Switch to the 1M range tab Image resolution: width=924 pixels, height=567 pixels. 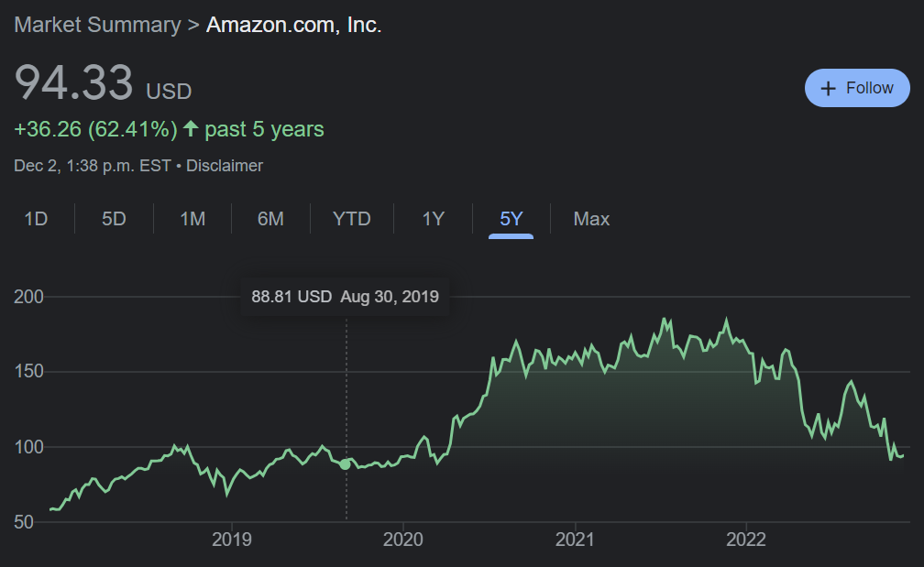coord(192,219)
